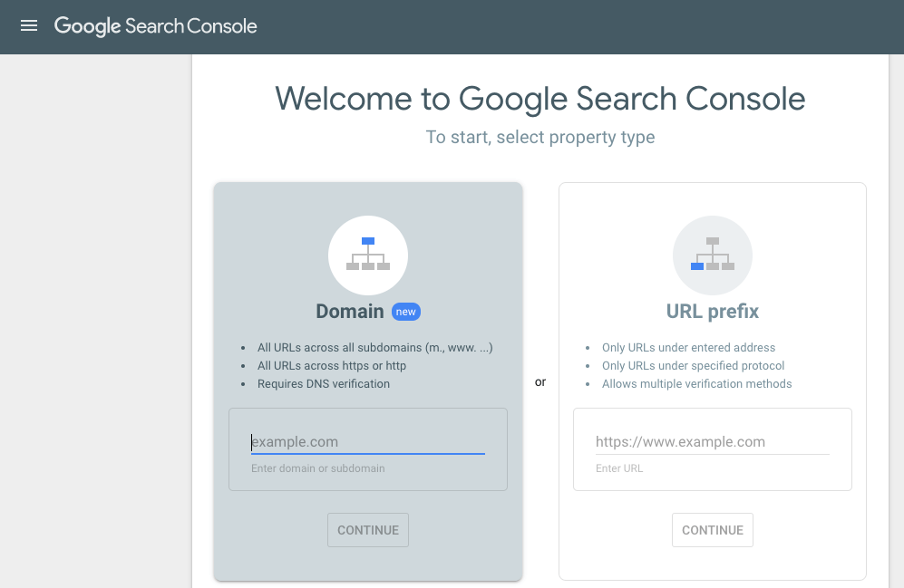Click the 'or' separator text

click(540, 381)
